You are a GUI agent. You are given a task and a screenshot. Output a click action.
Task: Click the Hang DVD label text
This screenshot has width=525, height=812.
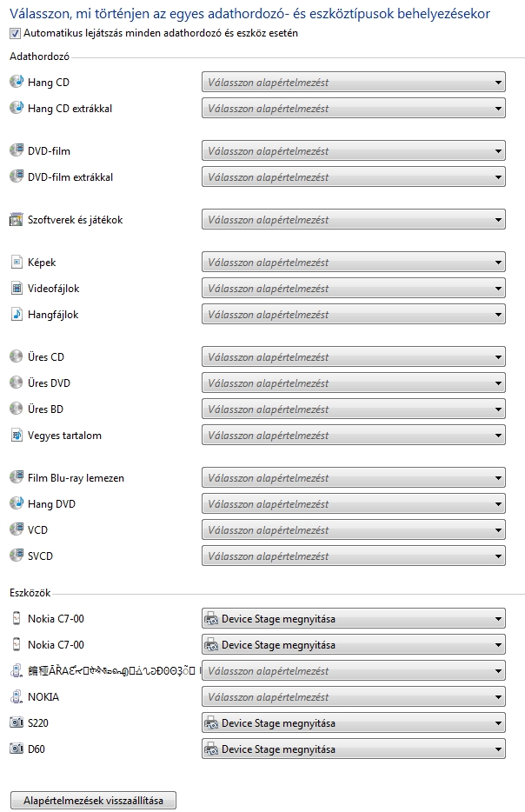[51, 504]
